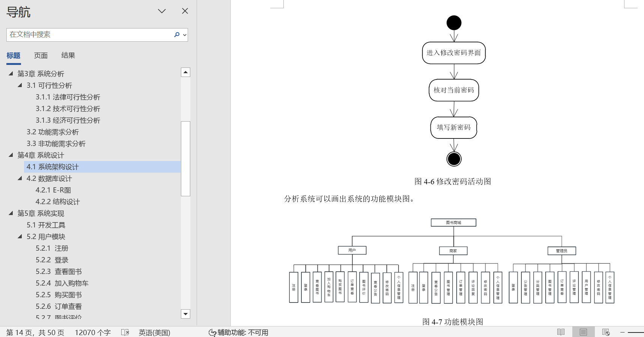Image resolution: width=644 pixels, height=337 pixels.
Task: Open the navigation pane task options chevron
Action: 162,11
